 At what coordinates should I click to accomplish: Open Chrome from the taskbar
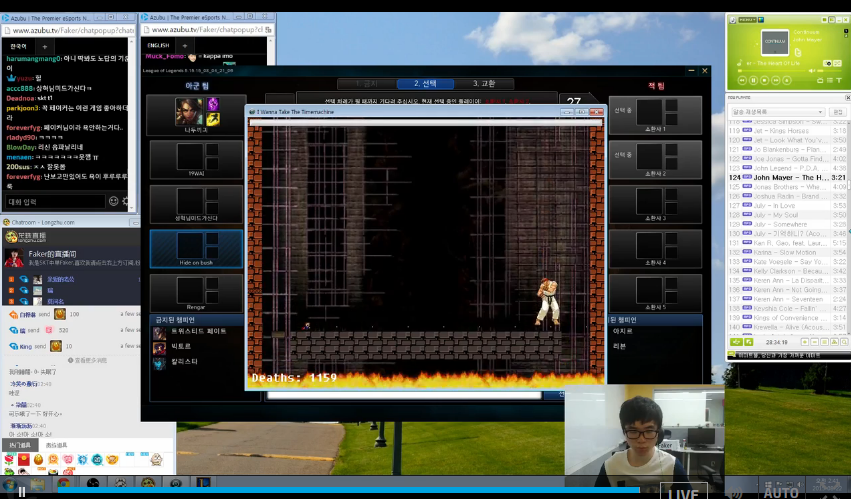[x=63, y=483]
